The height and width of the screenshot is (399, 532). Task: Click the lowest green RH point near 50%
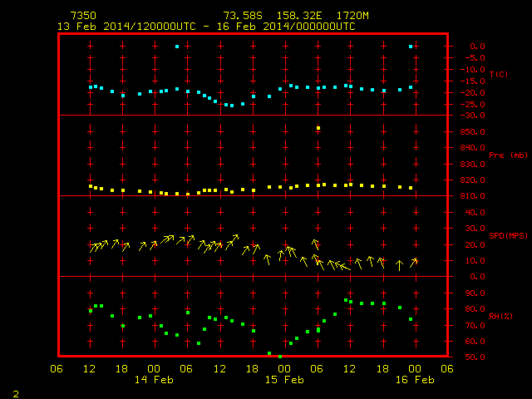click(x=280, y=357)
